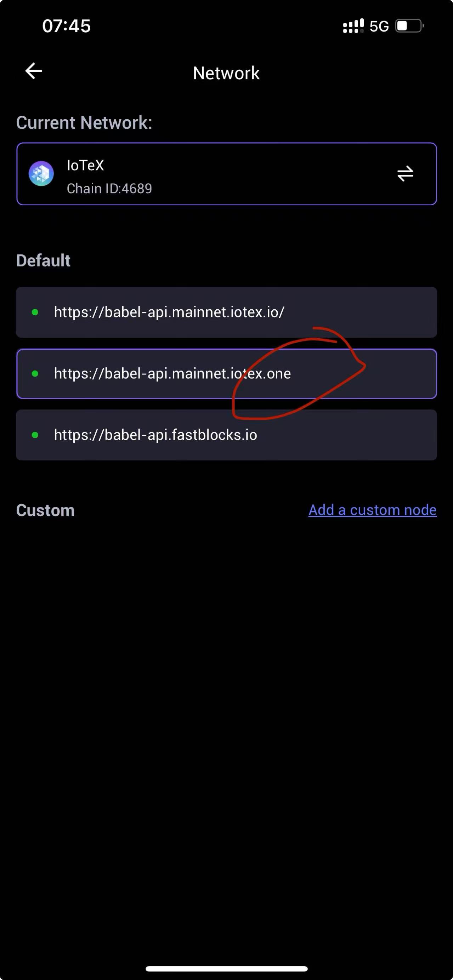The image size is (453, 980).
Task: Tap the IoTeX logo icon
Action: pyautogui.click(x=41, y=173)
